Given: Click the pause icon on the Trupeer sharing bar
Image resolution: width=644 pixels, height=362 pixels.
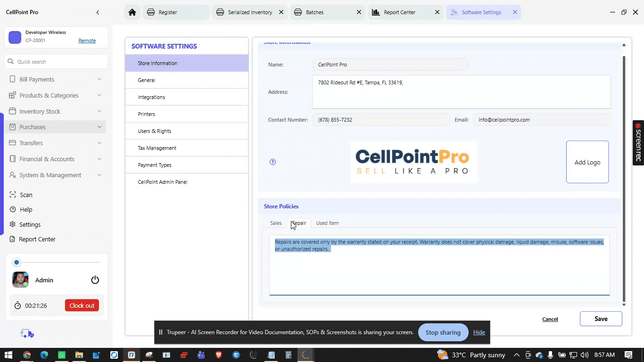Looking at the screenshot, I should click(x=160, y=332).
